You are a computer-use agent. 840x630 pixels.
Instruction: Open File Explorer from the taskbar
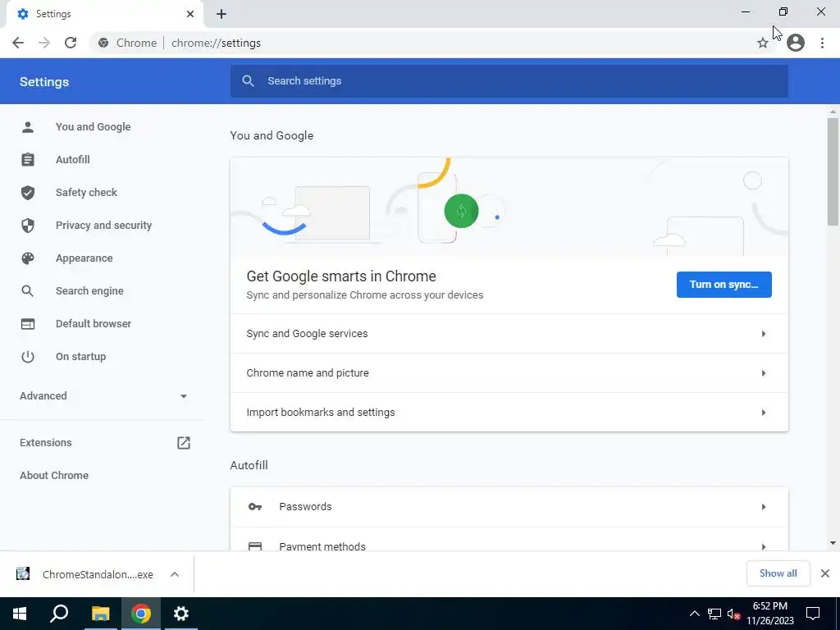[100, 614]
